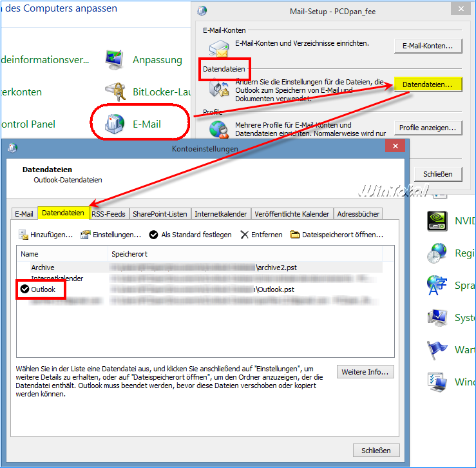476x468 pixels.
Task: Click the Region globe-and-clock icon
Action: point(437,253)
